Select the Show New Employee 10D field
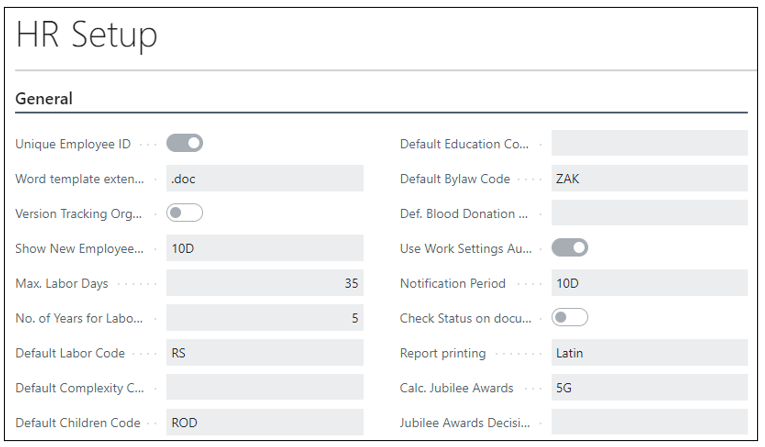The height and width of the screenshot is (447, 765). click(x=264, y=248)
